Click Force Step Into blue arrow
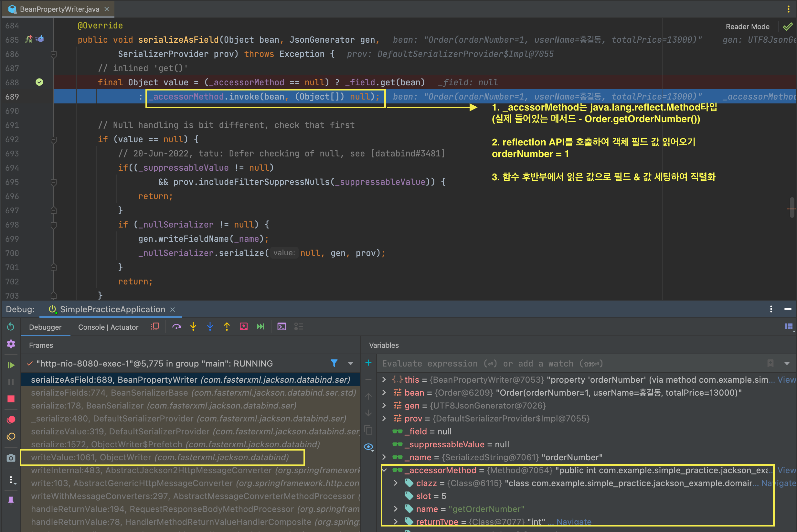 [210, 327]
